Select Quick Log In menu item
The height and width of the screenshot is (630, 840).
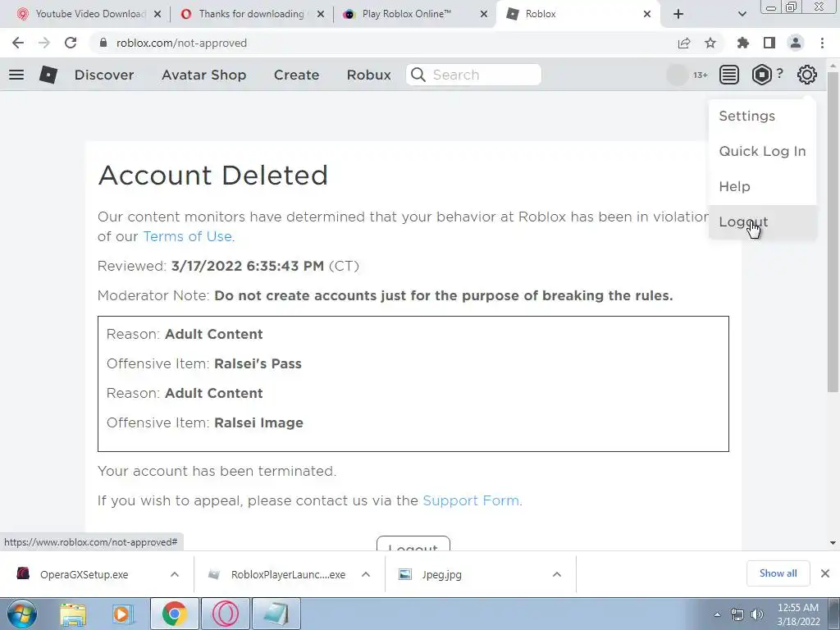762,152
